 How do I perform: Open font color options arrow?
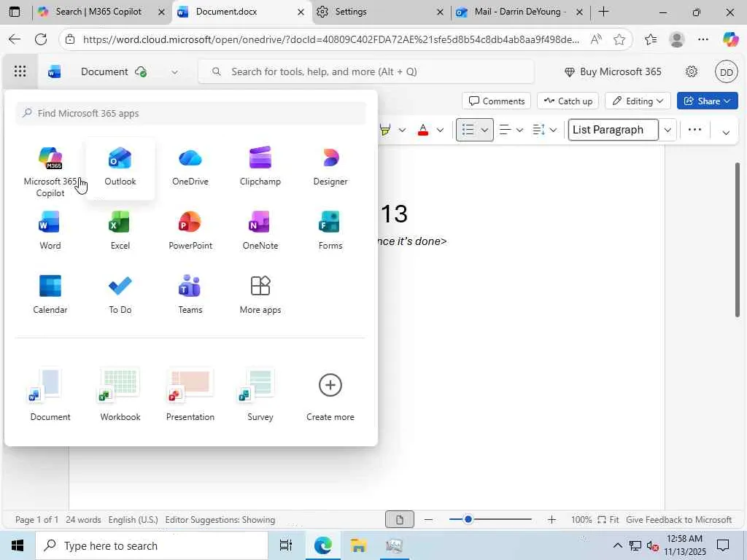[x=440, y=130]
